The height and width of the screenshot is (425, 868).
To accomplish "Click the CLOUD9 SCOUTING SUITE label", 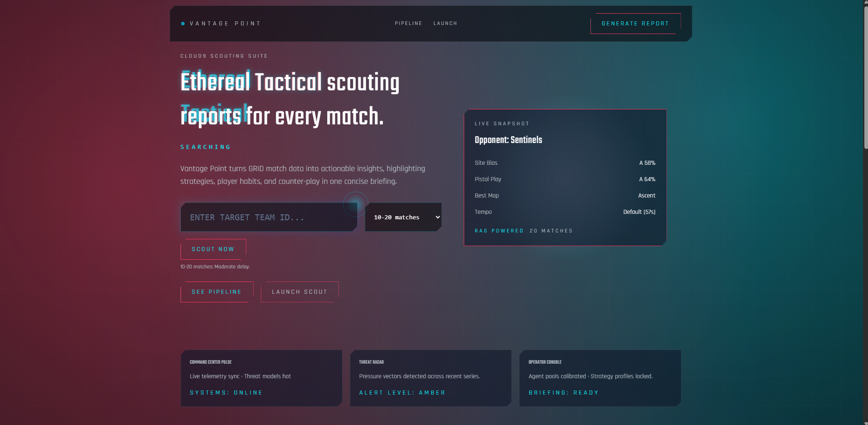I will point(224,56).
